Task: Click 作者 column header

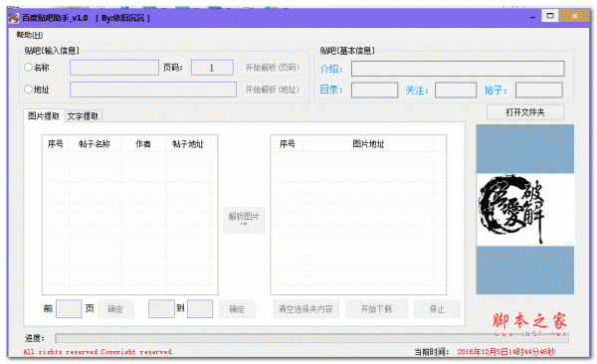Action: (143, 144)
